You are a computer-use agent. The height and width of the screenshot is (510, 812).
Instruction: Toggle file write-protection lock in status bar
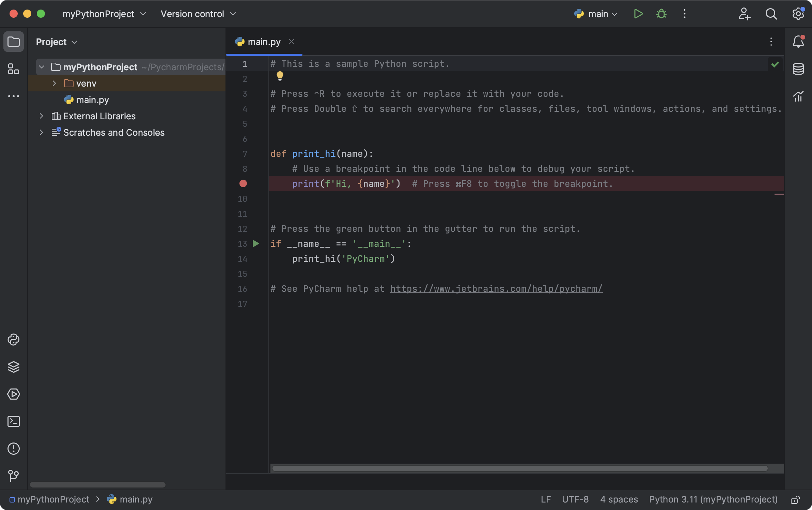coord(795,499)
